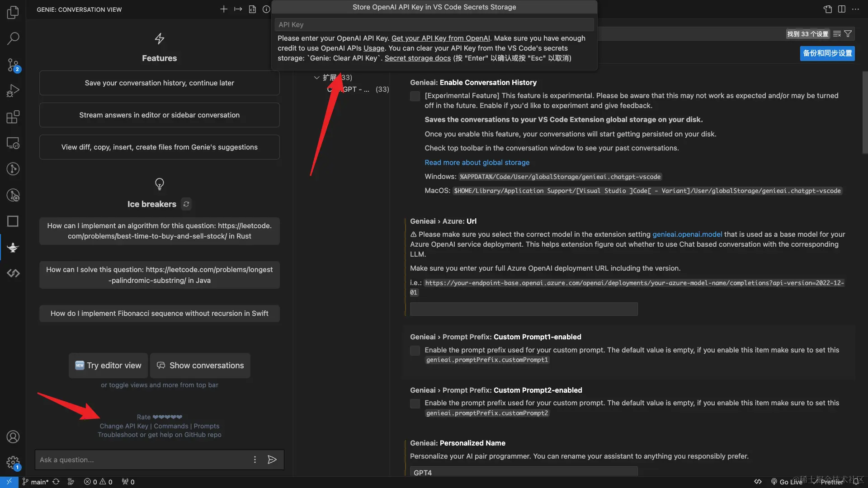
Task: Open the Manage gear icon
Action: point(13,463)
